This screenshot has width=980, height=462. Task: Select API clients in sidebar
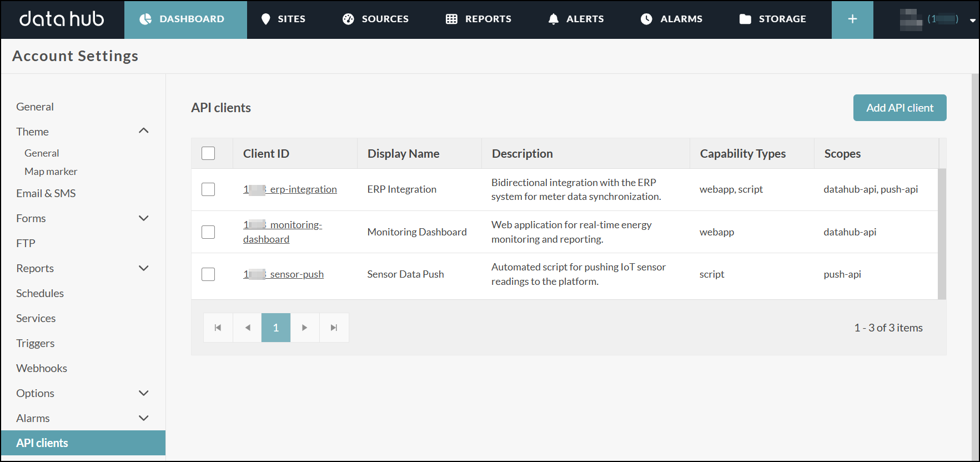point(83,443)
